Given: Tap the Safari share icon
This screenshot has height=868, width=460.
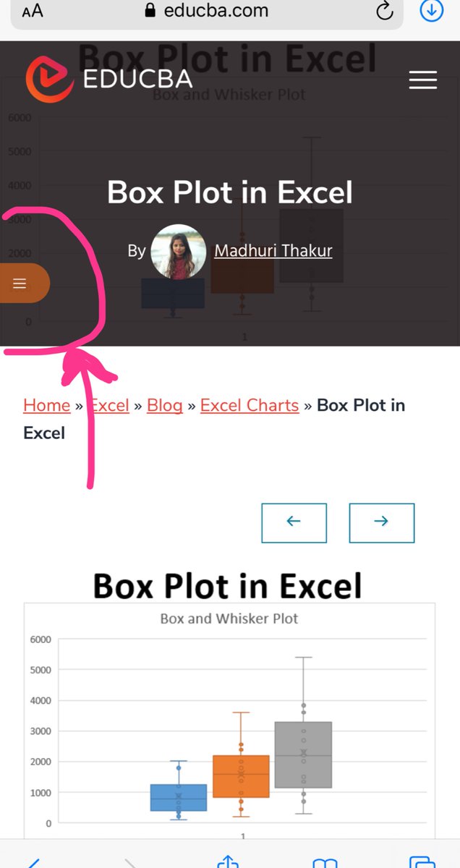Looking at the screenshot, I should click(x=228, y=861).
